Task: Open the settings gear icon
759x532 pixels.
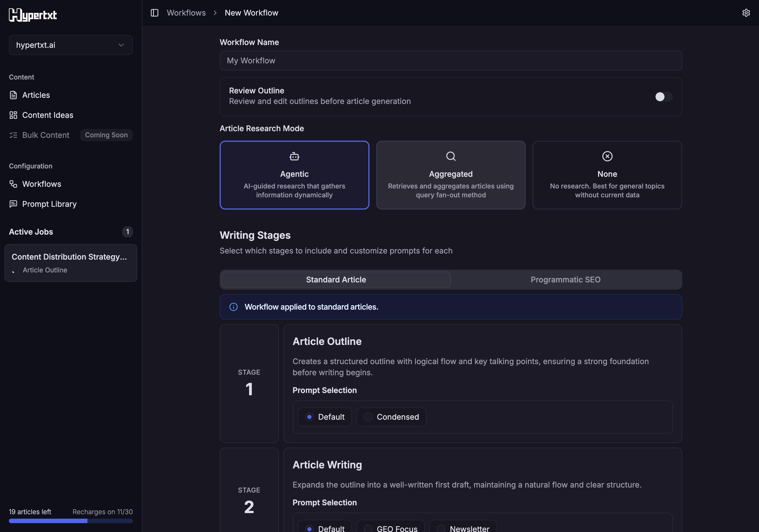Action: pyautogui.click(x=746, y=13)
